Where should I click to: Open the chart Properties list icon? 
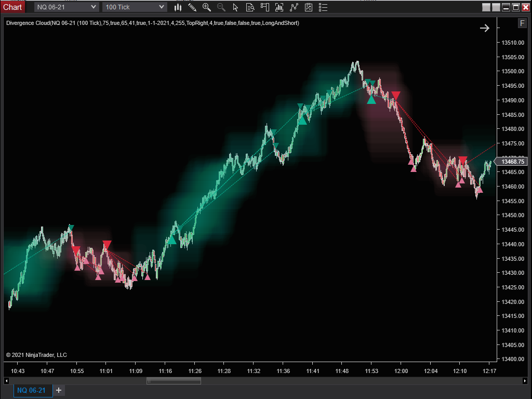323,7
